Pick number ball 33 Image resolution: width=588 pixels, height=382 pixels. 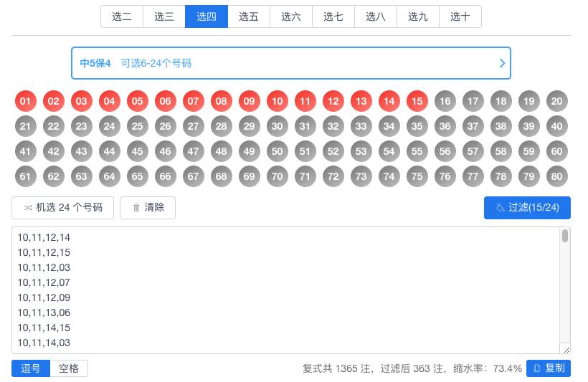pos(361,126)
